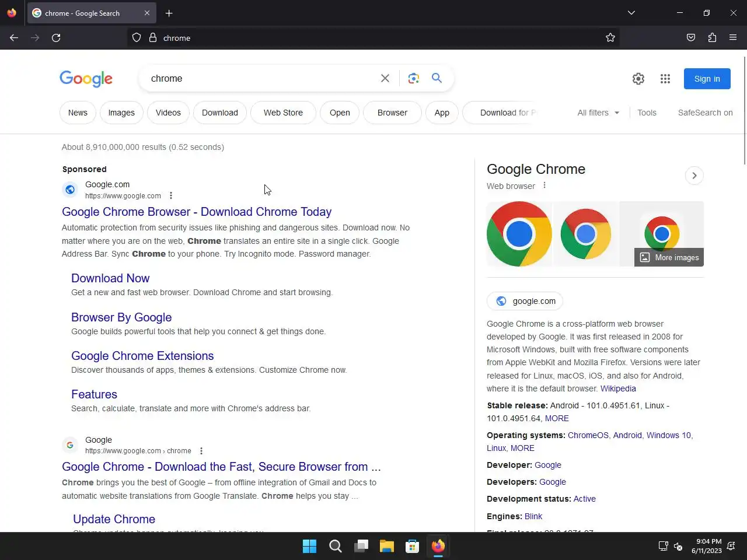Select the Browser filter chip

[392, 113]
